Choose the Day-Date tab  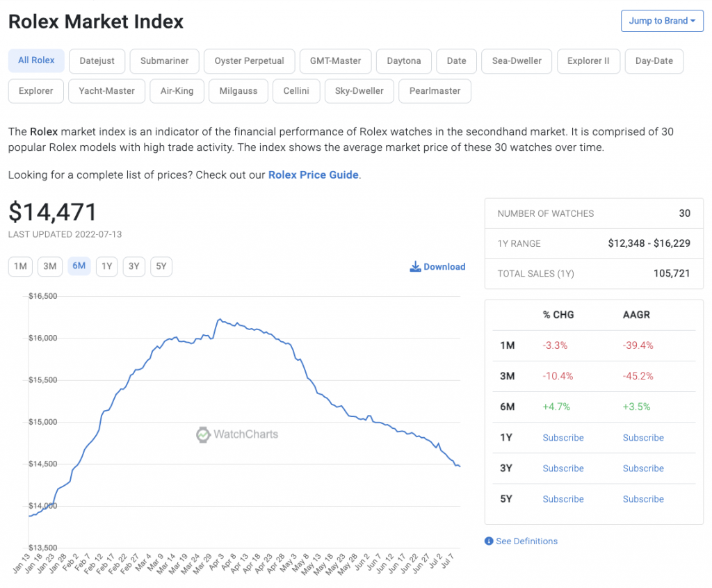[x=654, y=61]
